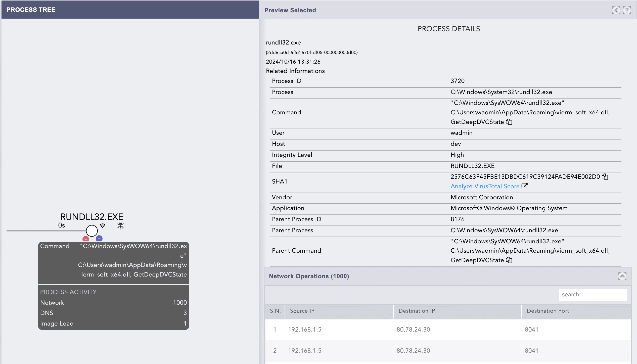This screenshot has width=637, height=364.
Task: Click Parent Process path C:\Windows\SysWOW64\rundll32.exe
Action: click(504, 230)
